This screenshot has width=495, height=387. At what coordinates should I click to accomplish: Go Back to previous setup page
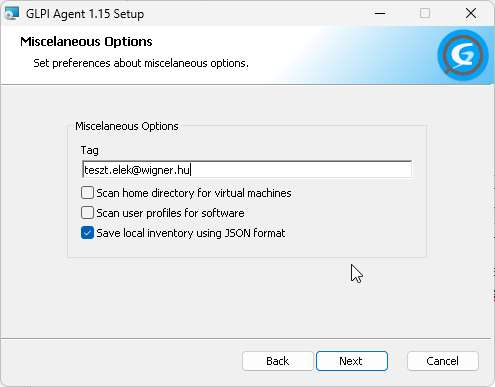277,361
